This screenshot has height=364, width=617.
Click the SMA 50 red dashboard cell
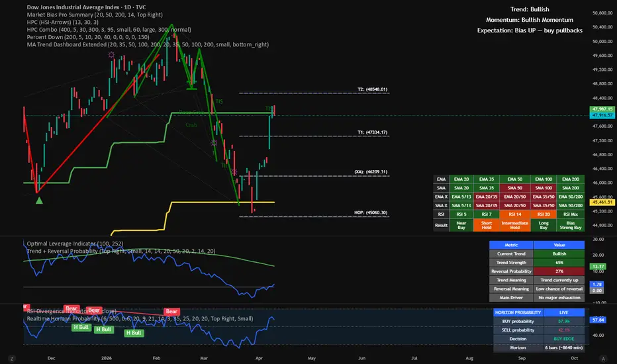click(514, 188)
